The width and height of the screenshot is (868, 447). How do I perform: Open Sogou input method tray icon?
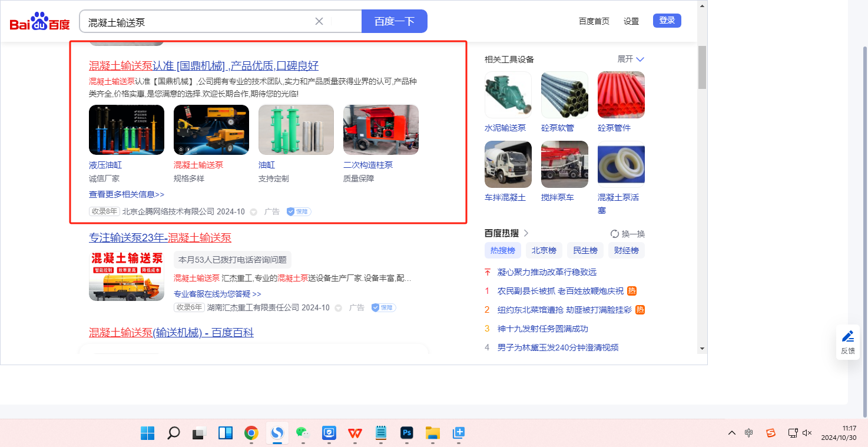coord(771,433)
